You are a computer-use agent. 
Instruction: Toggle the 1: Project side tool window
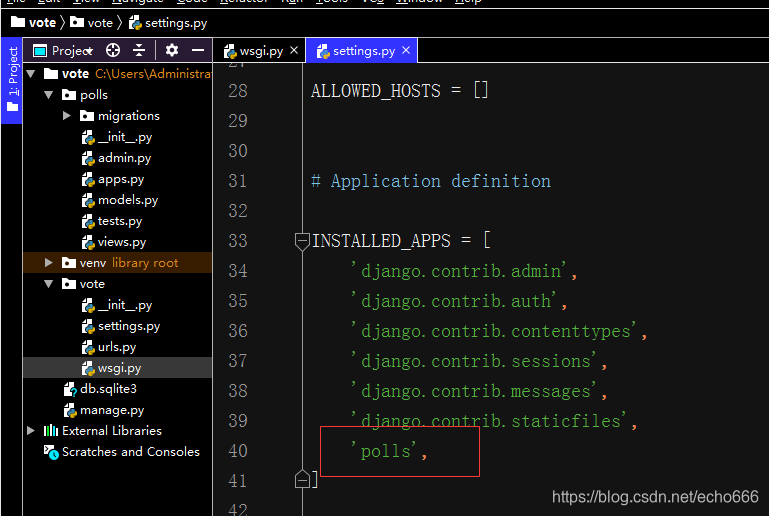[12, 80]
